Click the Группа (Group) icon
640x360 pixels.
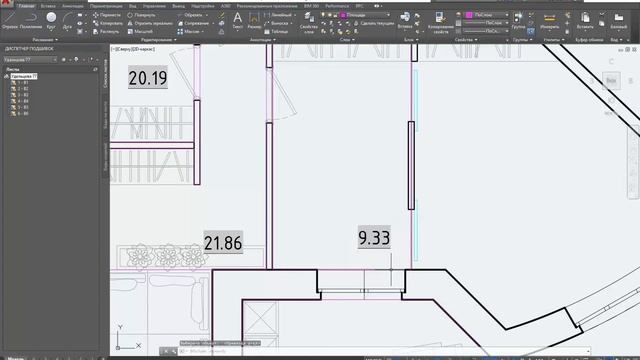(x=518, y=20)
